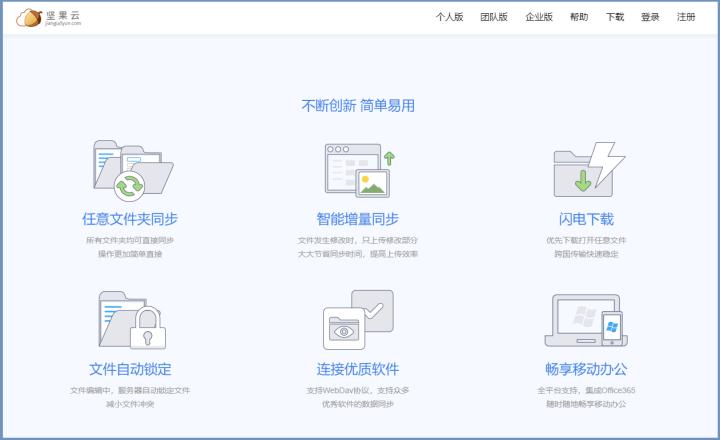Click the 不断创新 简单易用 title
720x440 pixels.
[358, 106]
